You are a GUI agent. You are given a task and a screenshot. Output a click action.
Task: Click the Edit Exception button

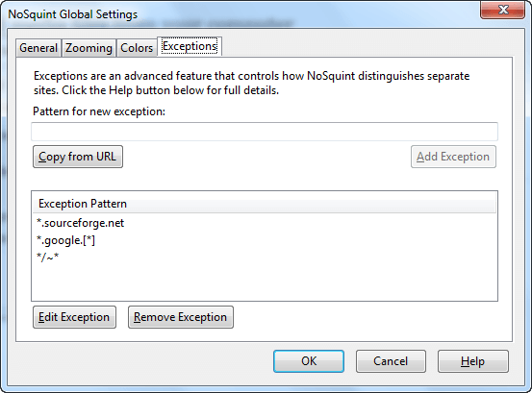pyautogui.click(x=74, y=317)
